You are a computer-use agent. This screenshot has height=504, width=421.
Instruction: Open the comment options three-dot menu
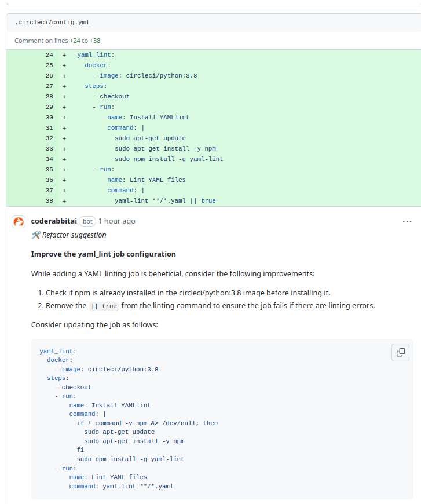pos(407,221)
